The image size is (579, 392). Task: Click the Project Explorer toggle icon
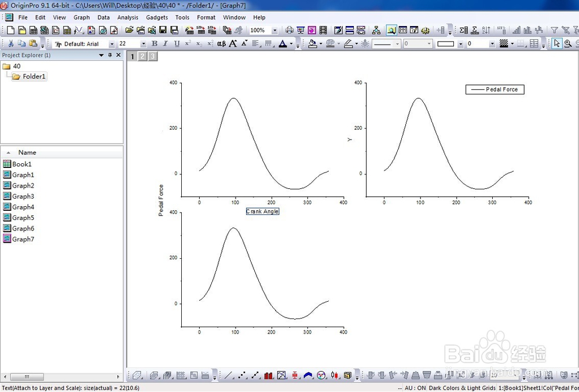click(391, 30)
